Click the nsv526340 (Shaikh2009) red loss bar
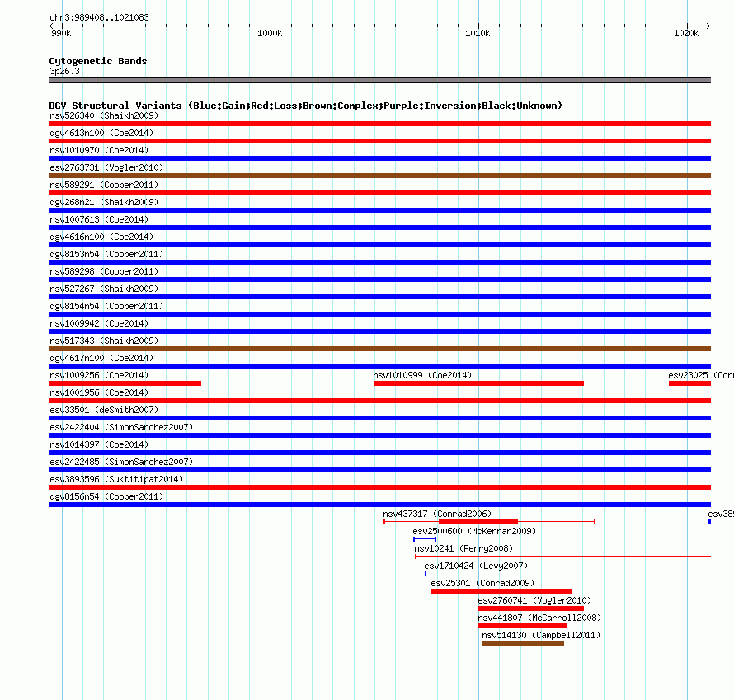The height and width of the screenshot is (700, 734). [379, 124]
